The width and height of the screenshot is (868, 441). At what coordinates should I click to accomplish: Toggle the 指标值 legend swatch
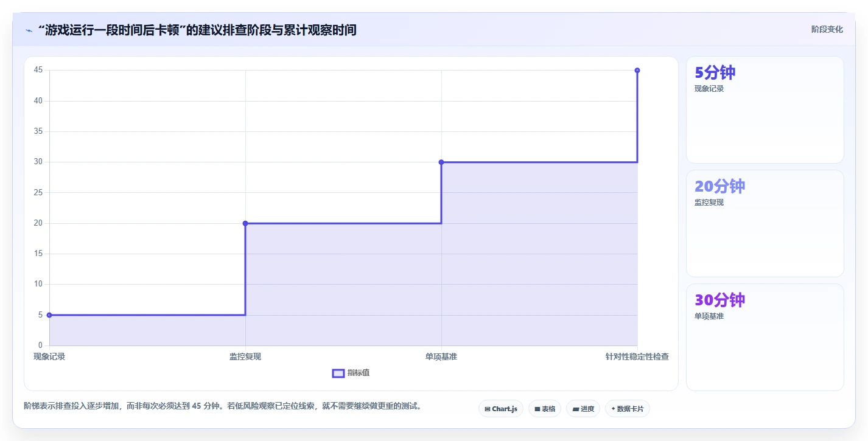[x=338, y=373]
